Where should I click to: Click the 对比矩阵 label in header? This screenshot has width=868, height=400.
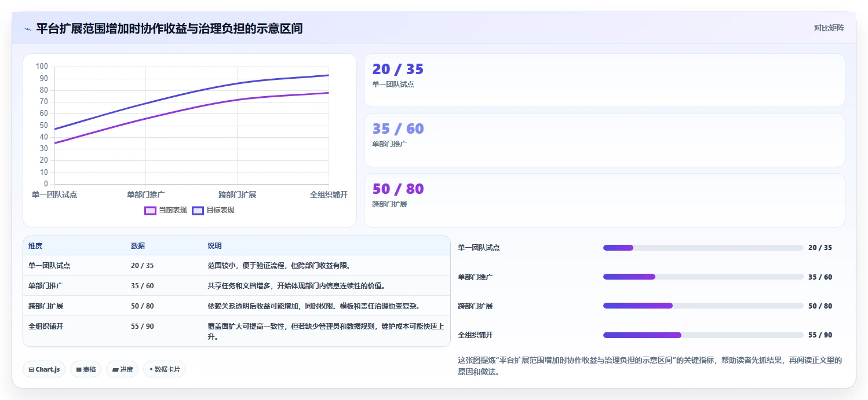829,28
